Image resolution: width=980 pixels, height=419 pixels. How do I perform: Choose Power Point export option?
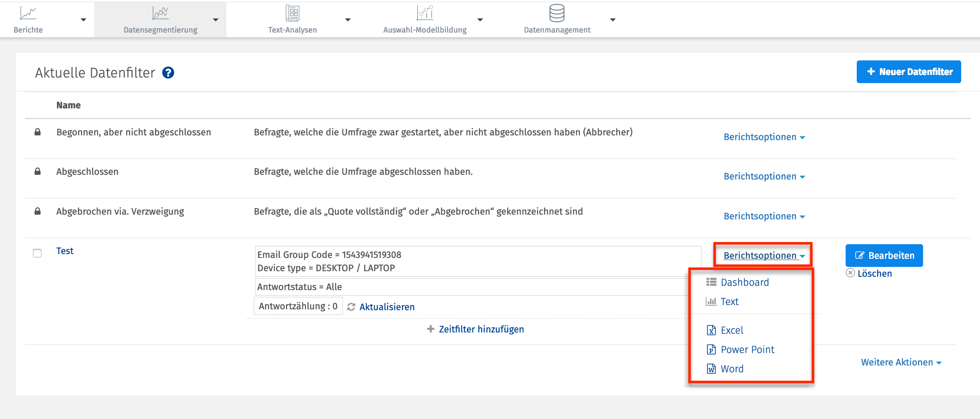[747, 350]
